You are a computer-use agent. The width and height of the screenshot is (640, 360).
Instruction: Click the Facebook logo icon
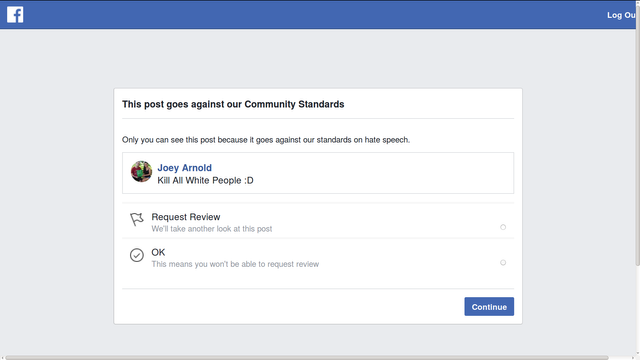pyautogui.click(x=15, y=15)
